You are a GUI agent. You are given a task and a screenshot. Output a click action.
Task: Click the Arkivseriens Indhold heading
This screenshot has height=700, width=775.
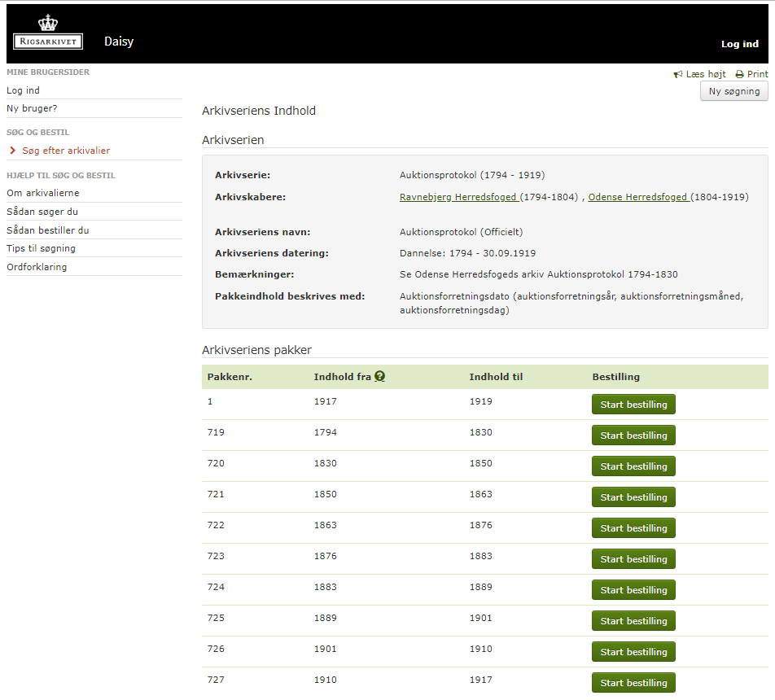pyautogui.click(x=259, y=111)
